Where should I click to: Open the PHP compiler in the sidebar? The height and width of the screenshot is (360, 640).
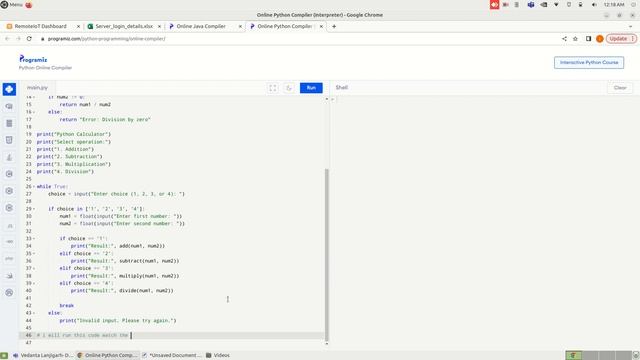pyautogui.click(x=9, y=259)
